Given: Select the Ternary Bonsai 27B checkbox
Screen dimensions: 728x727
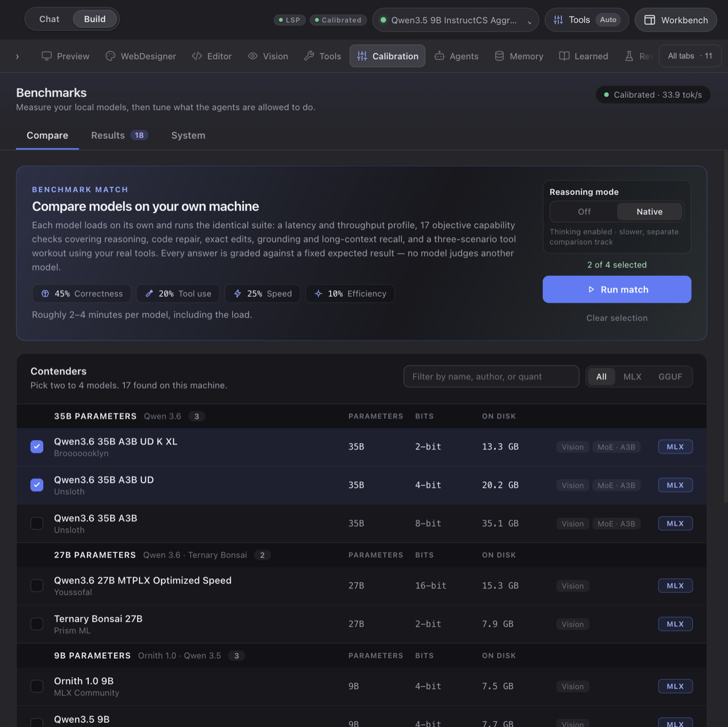Looking at the screenshot, I should 37,624.
